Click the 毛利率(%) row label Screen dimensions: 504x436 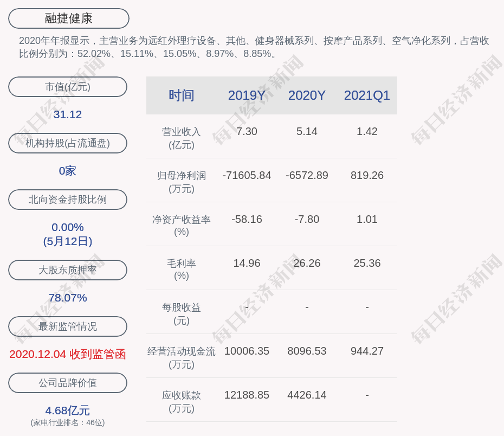coord(182,270)
